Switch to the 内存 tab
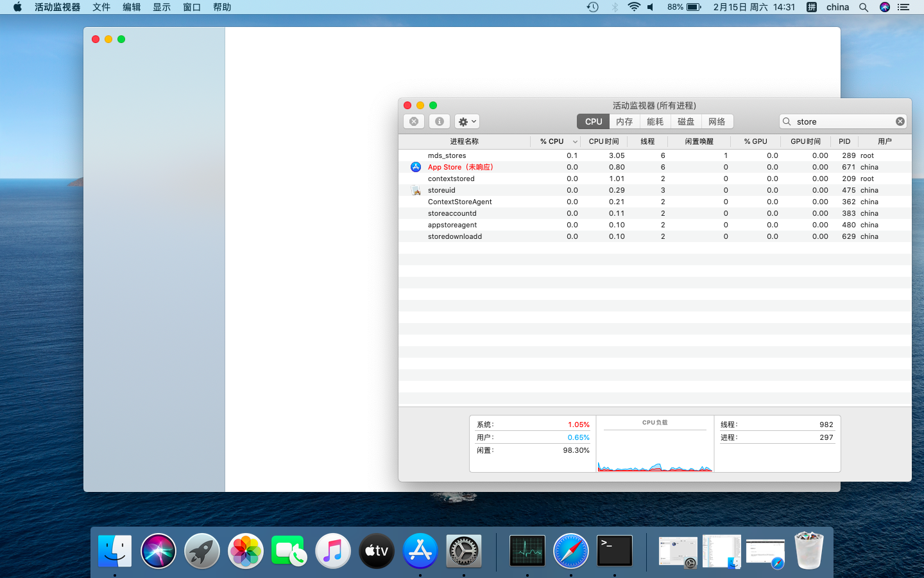Image resolution: width=924 pixels, height=578 pixels. point(624,121)
